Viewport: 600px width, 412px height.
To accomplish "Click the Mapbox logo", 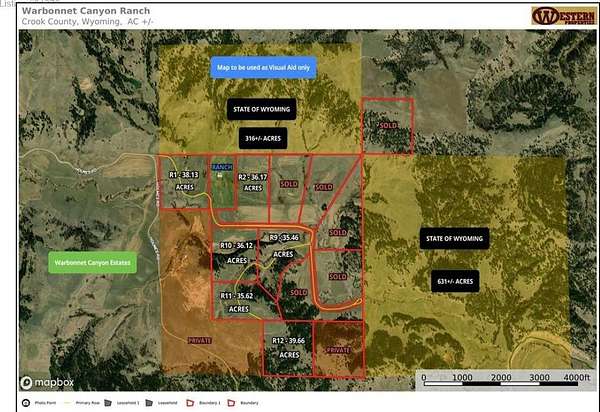I will point(40,383).
